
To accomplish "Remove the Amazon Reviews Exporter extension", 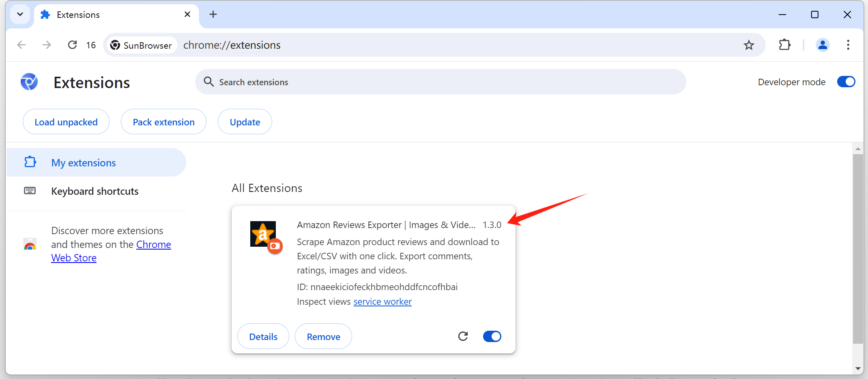I will [323, 336].
